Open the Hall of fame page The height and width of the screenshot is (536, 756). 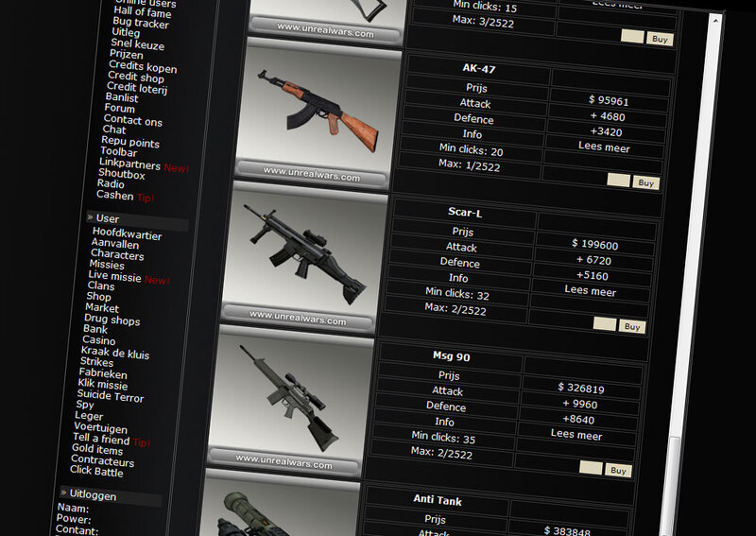click(143, 11)
